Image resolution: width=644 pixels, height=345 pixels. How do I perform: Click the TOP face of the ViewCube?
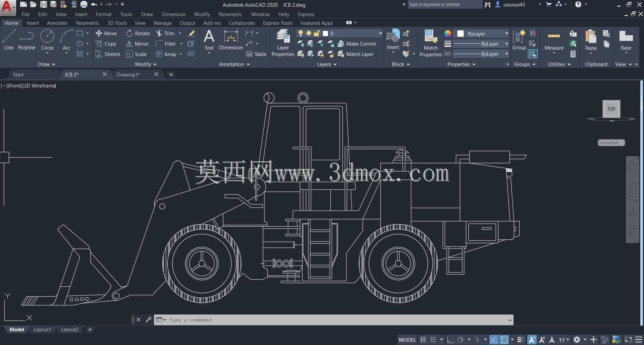(611, 109)
